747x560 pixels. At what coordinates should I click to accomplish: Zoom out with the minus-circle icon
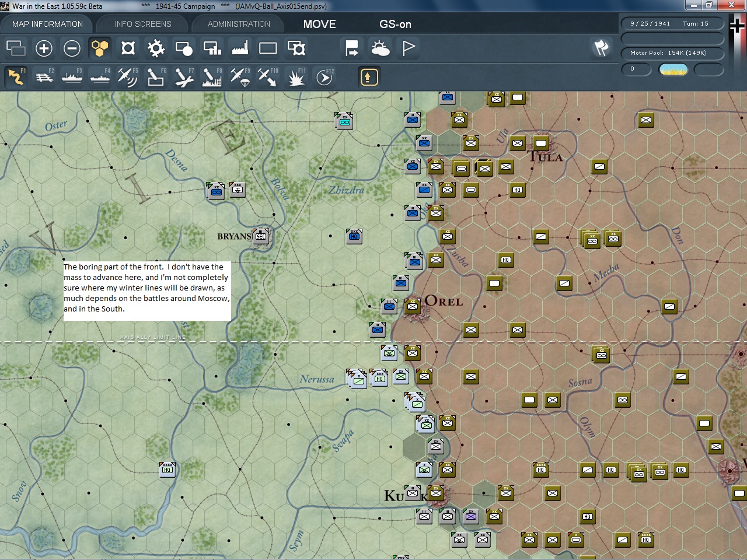click(72, 48)
